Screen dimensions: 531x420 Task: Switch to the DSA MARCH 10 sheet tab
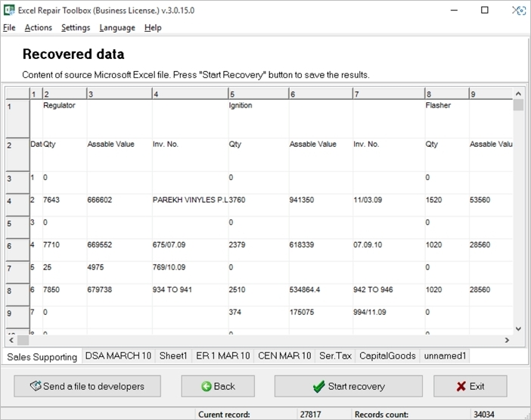click(x=118, y=356)
